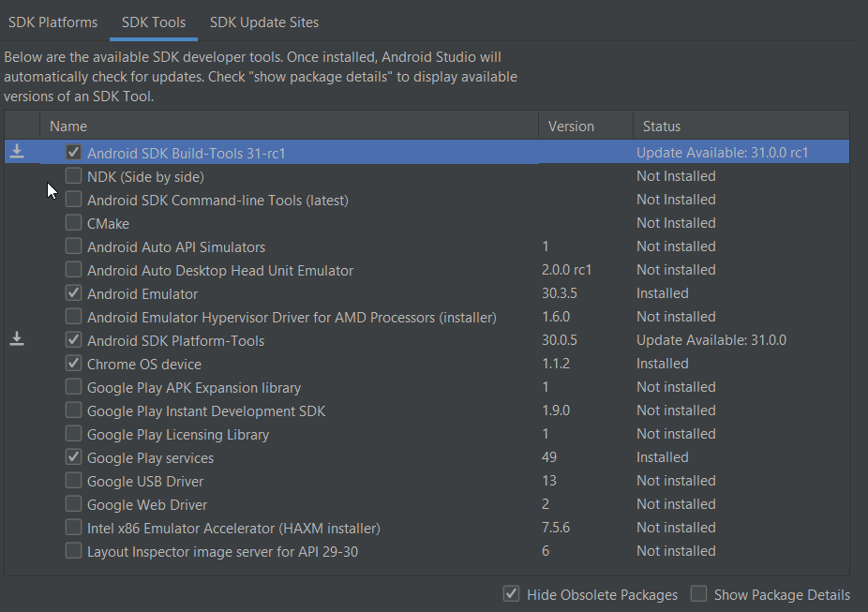This screenshot has width=868, height=612.
Task: Click download icon beside Android SDK Platform-Tools row
Action: point(17,339)
